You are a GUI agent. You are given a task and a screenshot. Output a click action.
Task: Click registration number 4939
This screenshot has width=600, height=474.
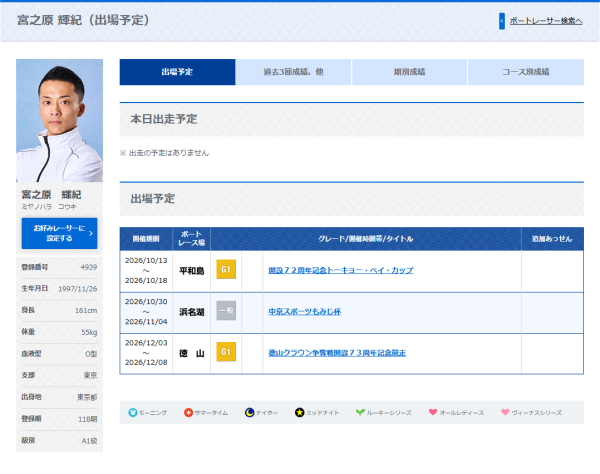point(89,267)
